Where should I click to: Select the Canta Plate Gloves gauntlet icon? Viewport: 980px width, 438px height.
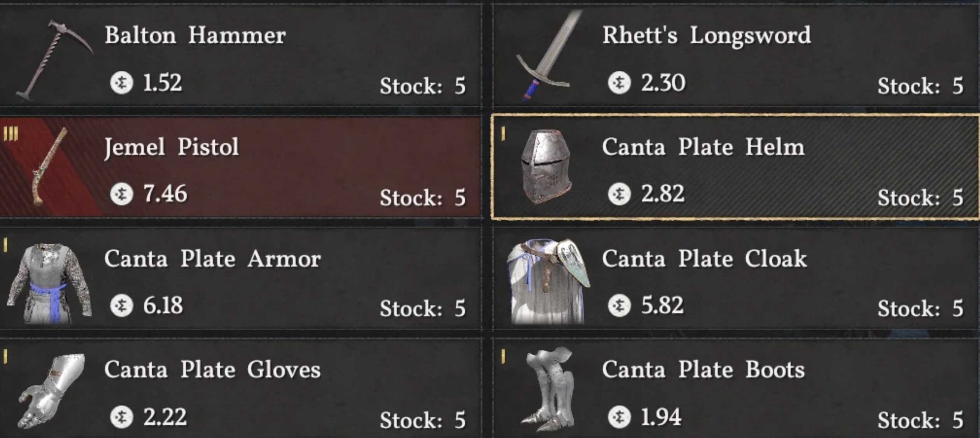pyautogui.click(x=51, y=391)
